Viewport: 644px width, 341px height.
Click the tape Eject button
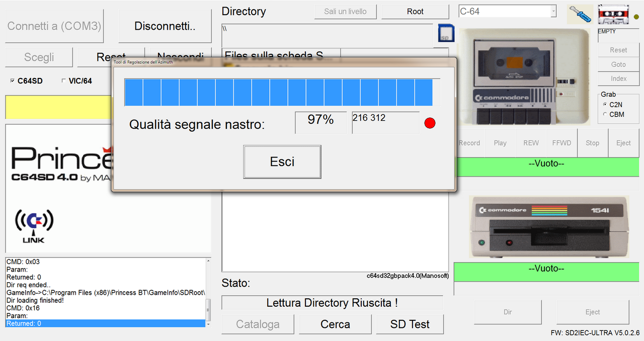(623, 143)
